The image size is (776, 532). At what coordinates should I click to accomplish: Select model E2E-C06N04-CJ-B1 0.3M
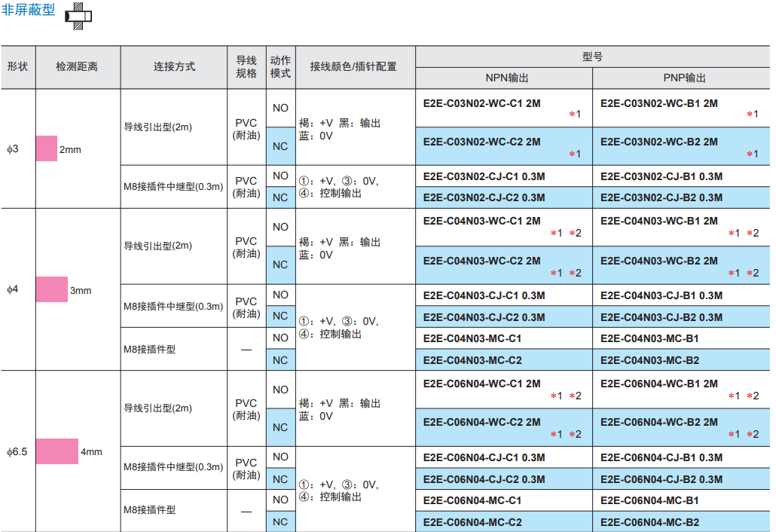(x=661, y=457)
